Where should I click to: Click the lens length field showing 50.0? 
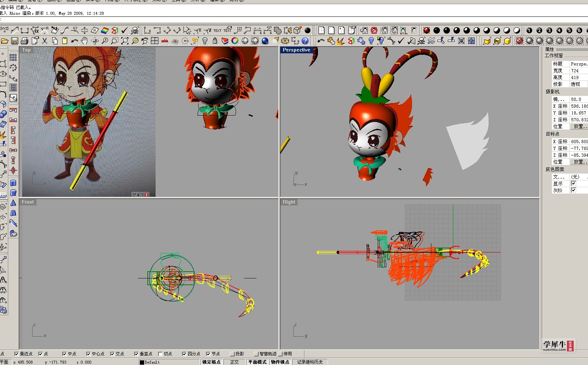click(578, 99)
